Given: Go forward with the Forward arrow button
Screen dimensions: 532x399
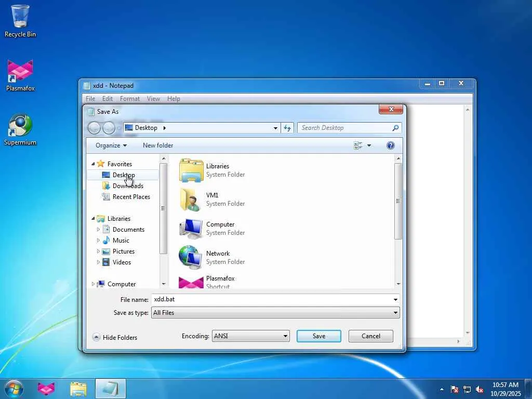Looking at the screenshot, I should (x=109, y=128).
